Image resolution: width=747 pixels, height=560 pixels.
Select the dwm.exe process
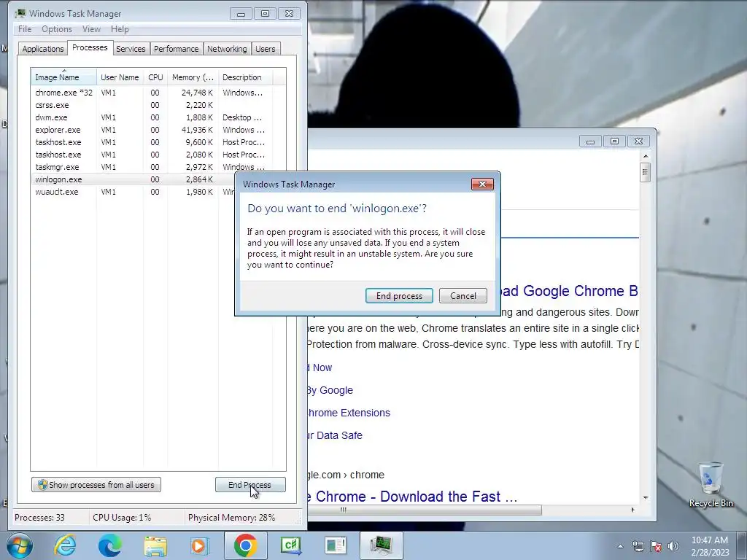pyautogui.click(x=158, y=117)
